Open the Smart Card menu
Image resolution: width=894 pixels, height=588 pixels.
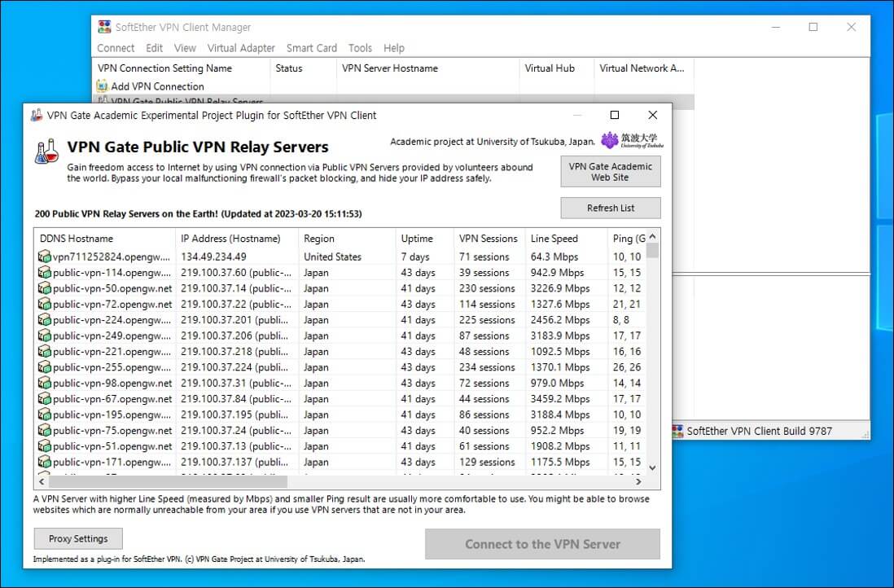pos(311,48)
